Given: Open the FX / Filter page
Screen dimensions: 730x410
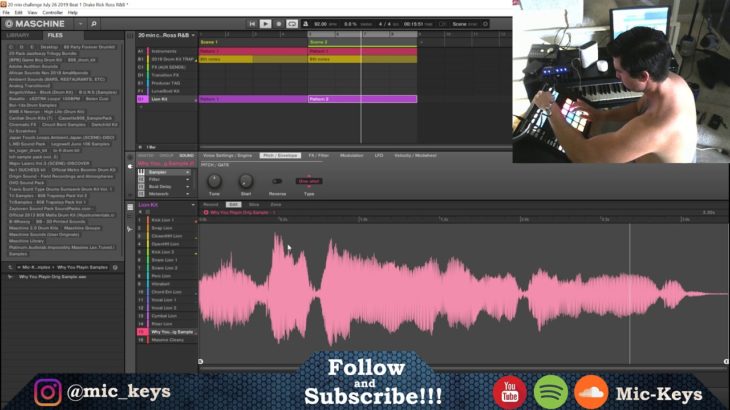Looking at the screenshot, I should (x=319, y=155).
